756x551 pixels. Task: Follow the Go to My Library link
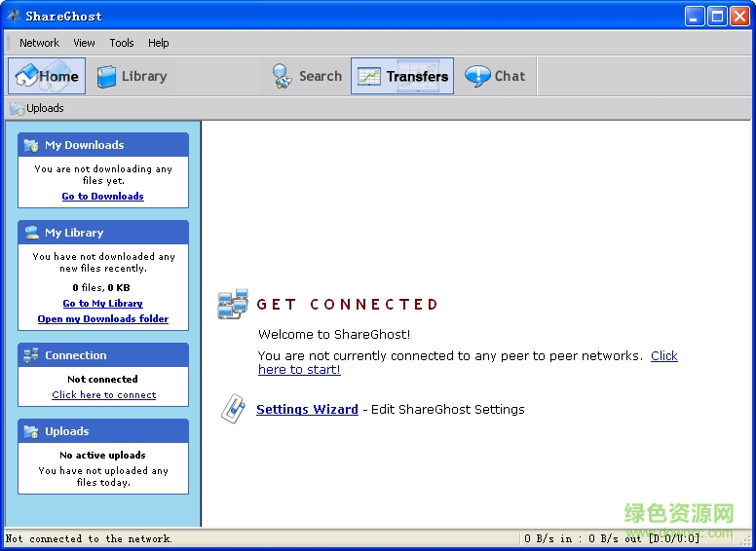pos(102,304)
